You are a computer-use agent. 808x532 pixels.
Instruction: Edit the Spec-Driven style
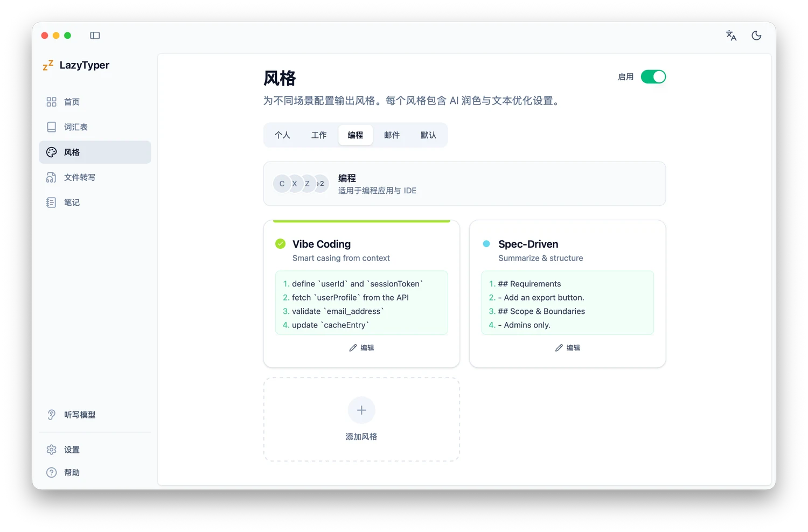(568, 348)
